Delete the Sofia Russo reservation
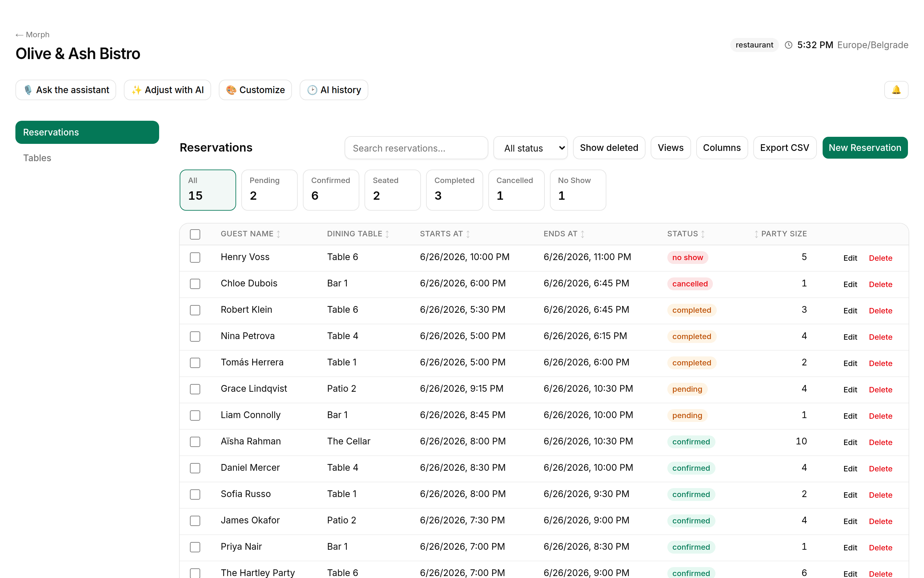The height and width of the screenshot is (578, 924). click(880, 495)
